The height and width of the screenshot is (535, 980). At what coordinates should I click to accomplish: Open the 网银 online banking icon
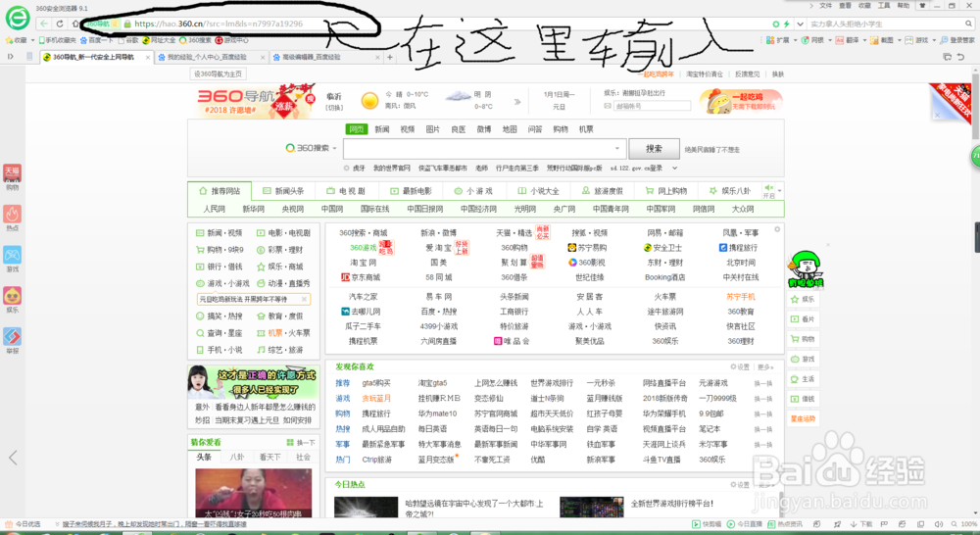tap(805, 40)
